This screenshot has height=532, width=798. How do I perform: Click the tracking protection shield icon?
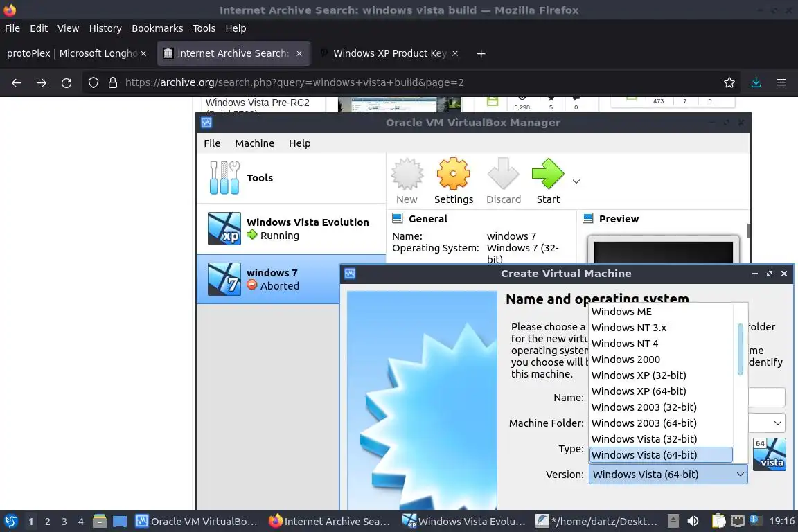(x=93, y=82)
